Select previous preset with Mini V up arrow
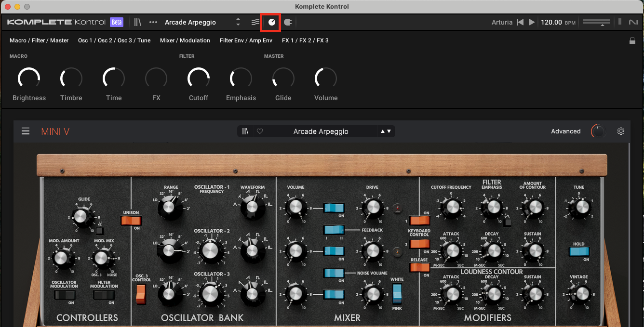Screen dimensions: 644x327 [383, 131]
